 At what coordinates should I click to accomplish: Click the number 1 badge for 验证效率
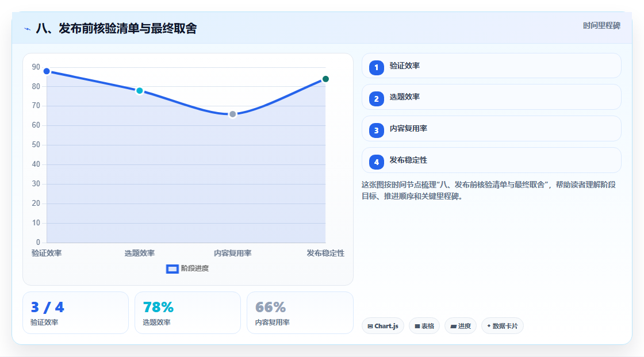[x=376, y=67]
